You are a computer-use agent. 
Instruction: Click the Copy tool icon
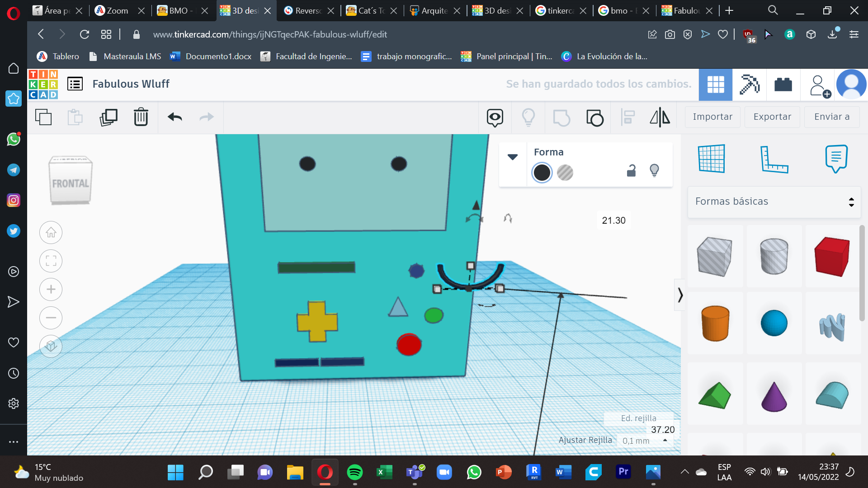point(43,117)
